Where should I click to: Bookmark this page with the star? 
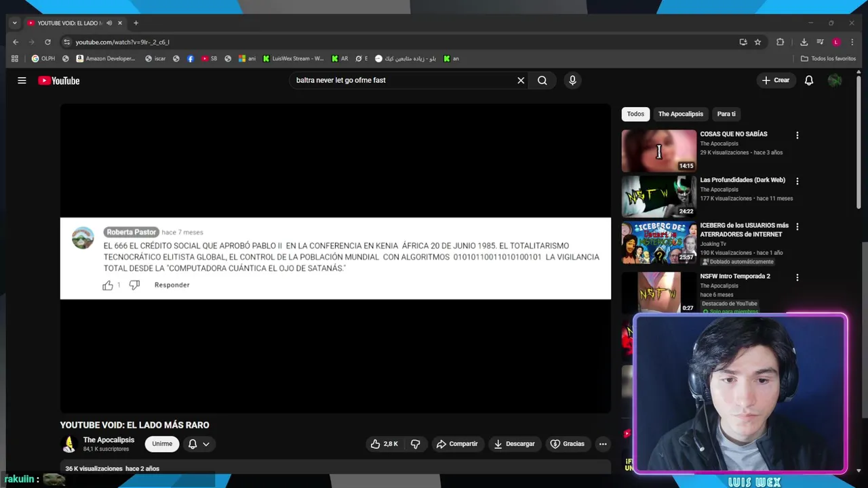point(758,42)
